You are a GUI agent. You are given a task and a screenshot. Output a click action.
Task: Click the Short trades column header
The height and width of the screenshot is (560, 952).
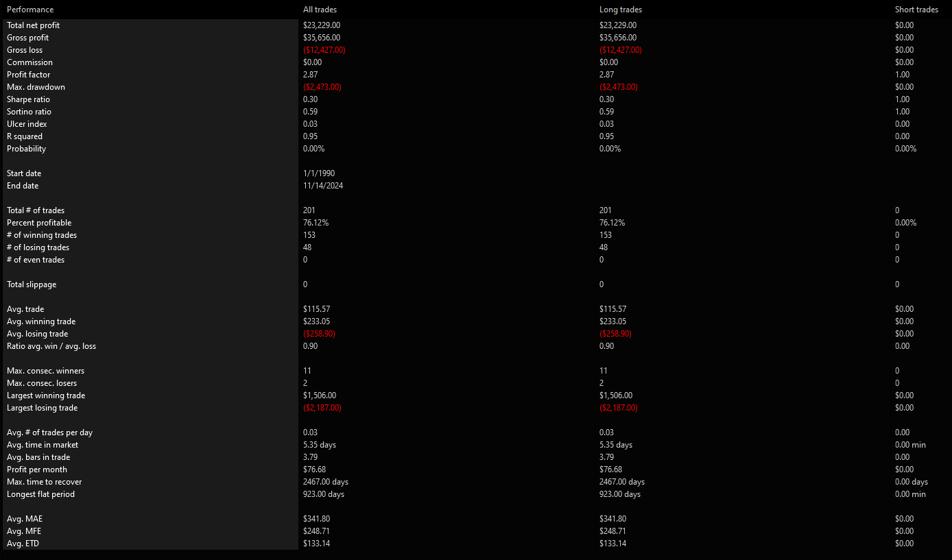pos(916,10)
